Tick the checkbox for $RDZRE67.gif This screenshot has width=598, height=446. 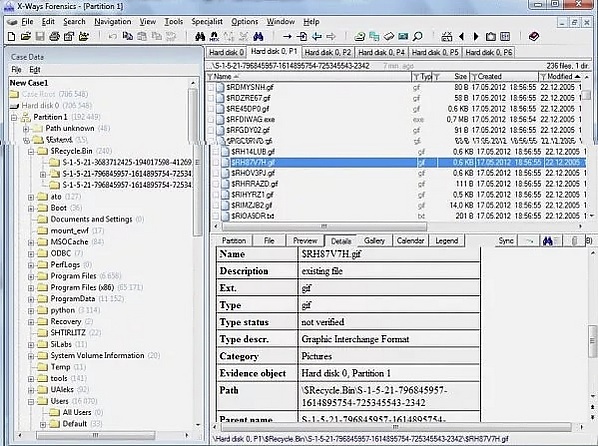(x=211, y=98)
